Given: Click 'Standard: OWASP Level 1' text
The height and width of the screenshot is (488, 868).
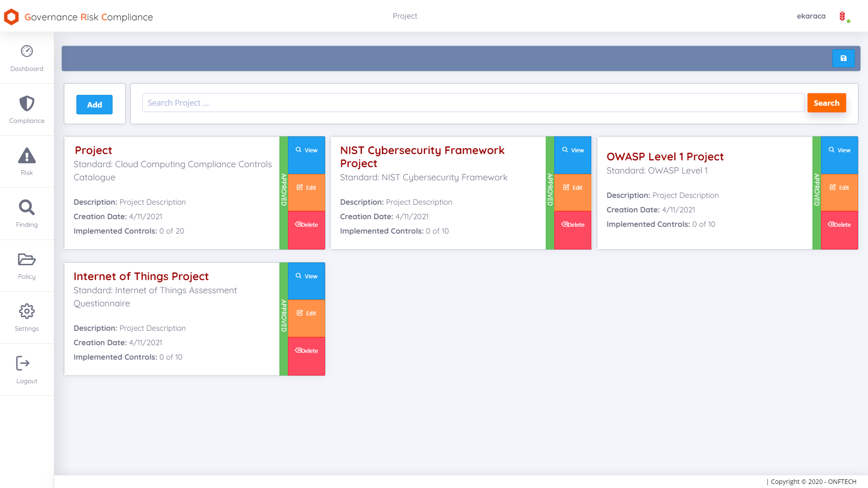Looking at the screenshot, I should (x=657, y=171).
